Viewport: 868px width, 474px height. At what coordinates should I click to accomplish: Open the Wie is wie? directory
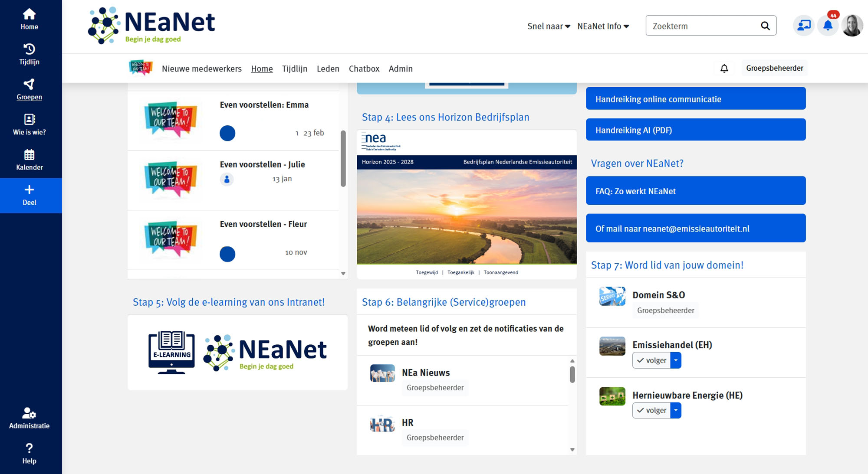29,125
